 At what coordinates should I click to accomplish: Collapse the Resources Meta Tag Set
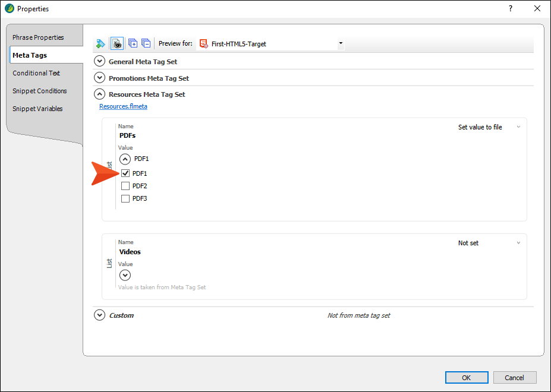(100, 94)
